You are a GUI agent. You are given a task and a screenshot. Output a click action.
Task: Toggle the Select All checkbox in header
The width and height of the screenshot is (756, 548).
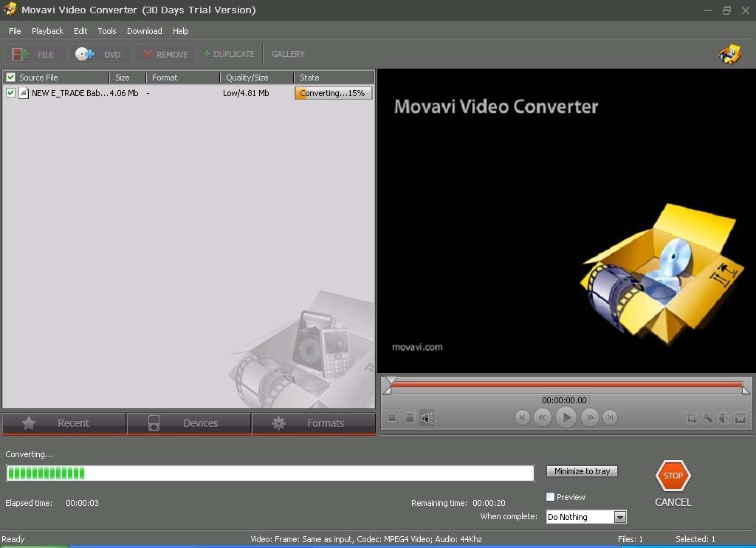(10, 77)
